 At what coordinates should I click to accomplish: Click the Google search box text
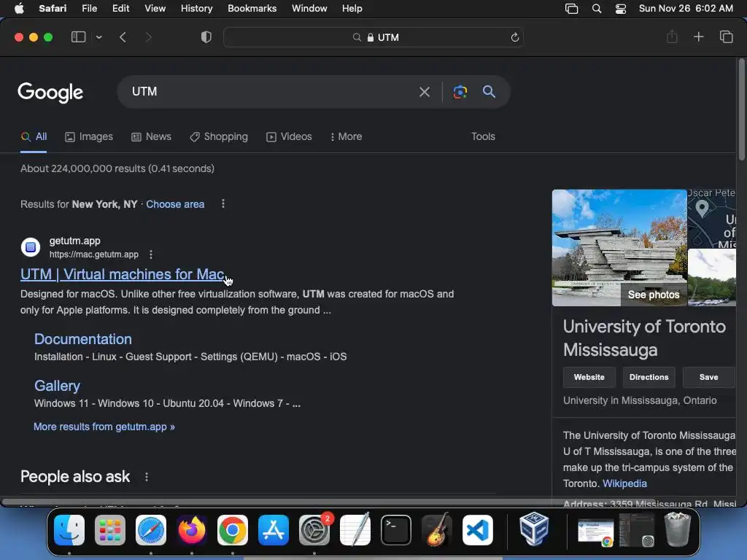pos(144,91)
